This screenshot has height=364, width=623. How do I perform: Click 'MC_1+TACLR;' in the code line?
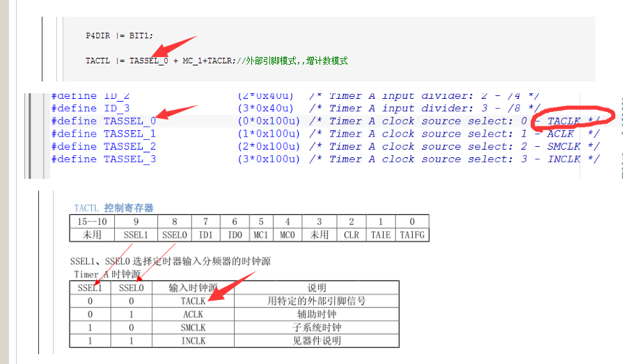[210, 61]
